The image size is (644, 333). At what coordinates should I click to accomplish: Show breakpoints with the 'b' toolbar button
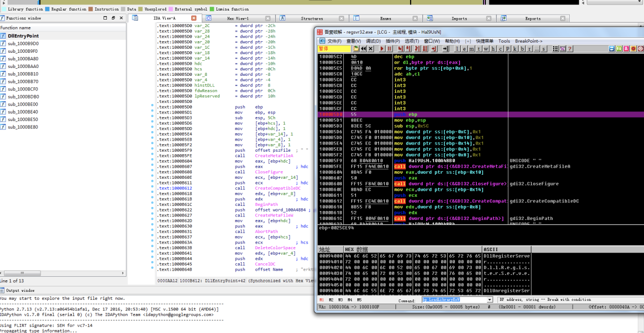pos(522,49)
